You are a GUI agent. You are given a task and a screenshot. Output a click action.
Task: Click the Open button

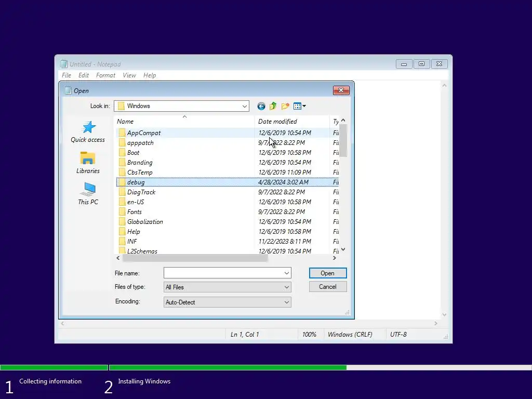tap(328, 273)
